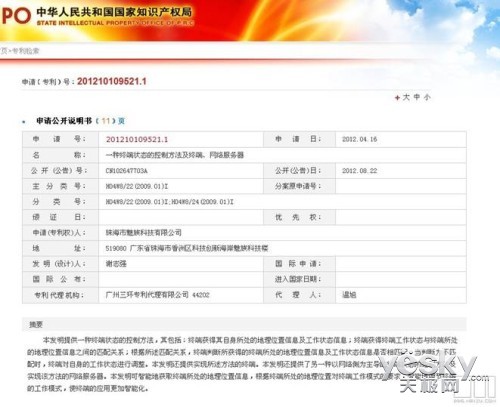This screenshot has height=407, width=500.
Task: Select medium font size 中
Action: pyautogui.click(x=417, y=97)
